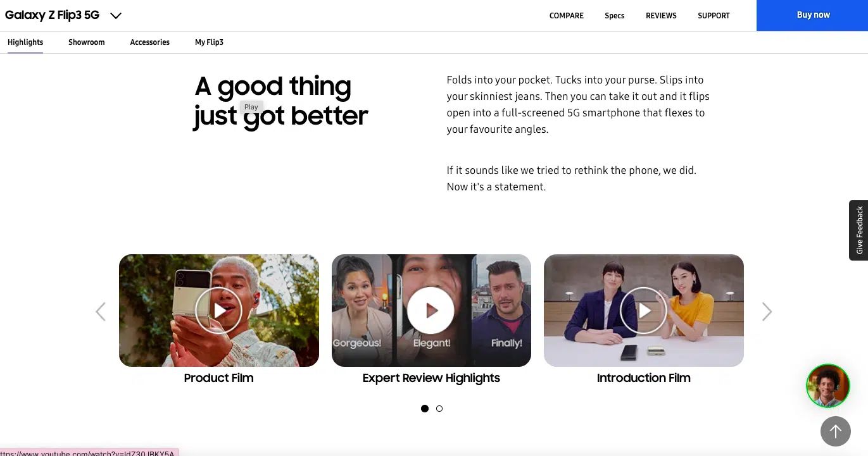
Task: Switch to the Highlights tab
Action: pyautogui.click(x=25, y=42)
